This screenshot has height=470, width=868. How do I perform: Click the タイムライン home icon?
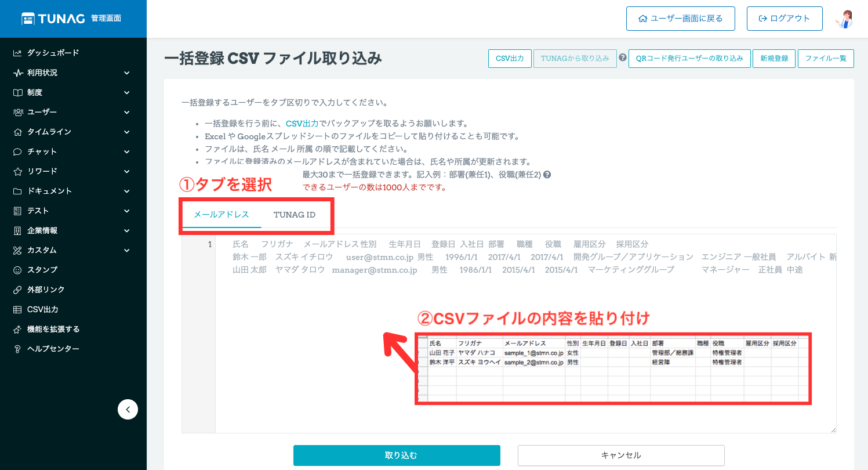click(17, 132)
